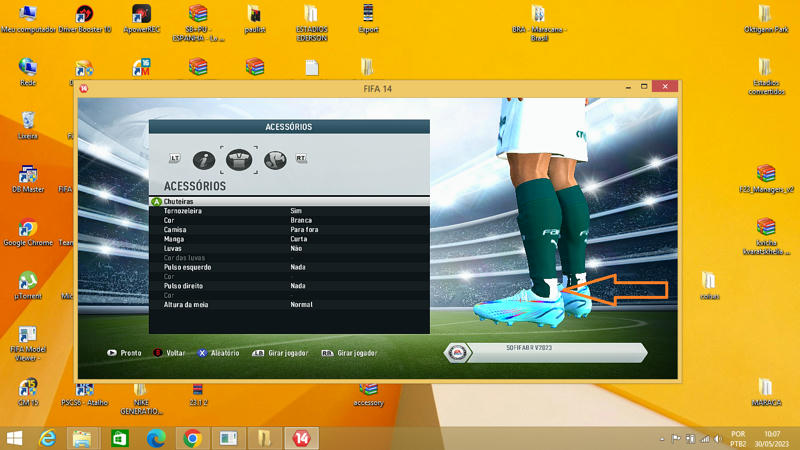Viewport: 800px width, 450px height.
Task: Open FIFA Model Viewer shortcut
Action: click(28, 344)
